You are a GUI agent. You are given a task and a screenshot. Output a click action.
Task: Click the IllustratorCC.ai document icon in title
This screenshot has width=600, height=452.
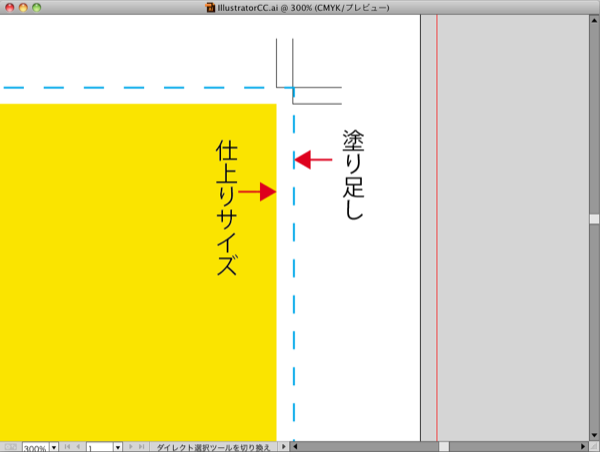coord(210,7)
